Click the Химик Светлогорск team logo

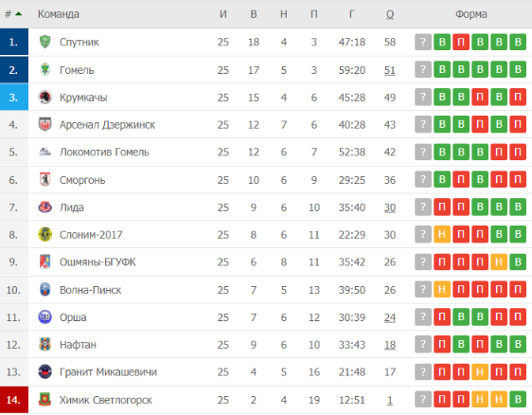[44, 400]
